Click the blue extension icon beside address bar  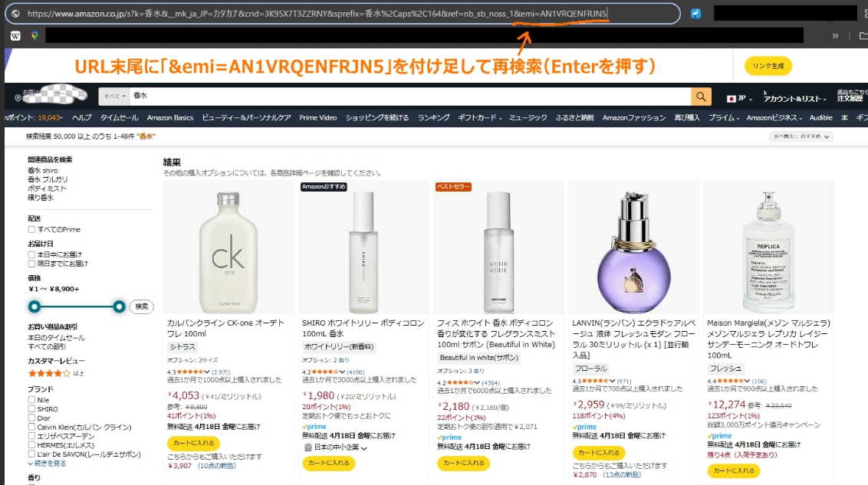pos(695,14)
